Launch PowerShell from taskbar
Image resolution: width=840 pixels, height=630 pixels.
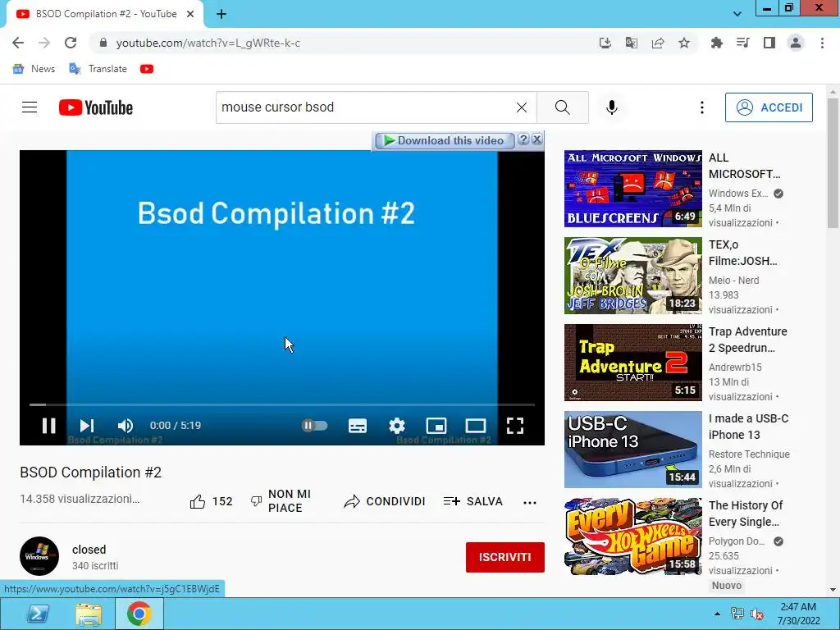point(38,614)
